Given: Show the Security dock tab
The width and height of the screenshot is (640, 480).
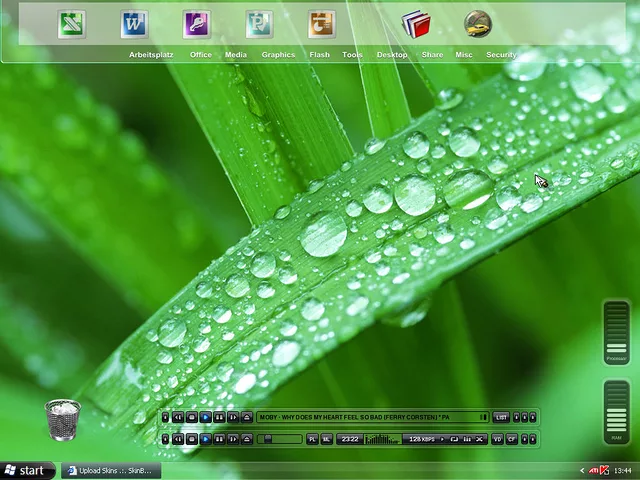Looking at the screenshot, I should 501,55.
